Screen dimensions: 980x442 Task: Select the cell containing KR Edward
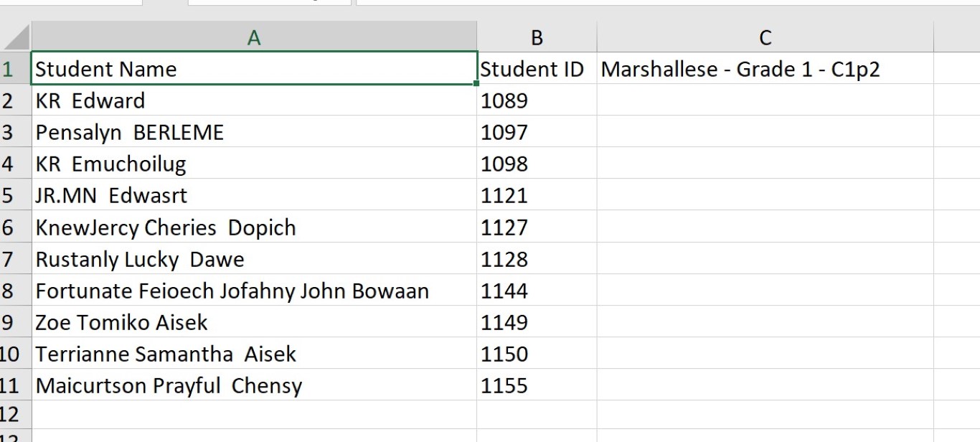[254, 100]
